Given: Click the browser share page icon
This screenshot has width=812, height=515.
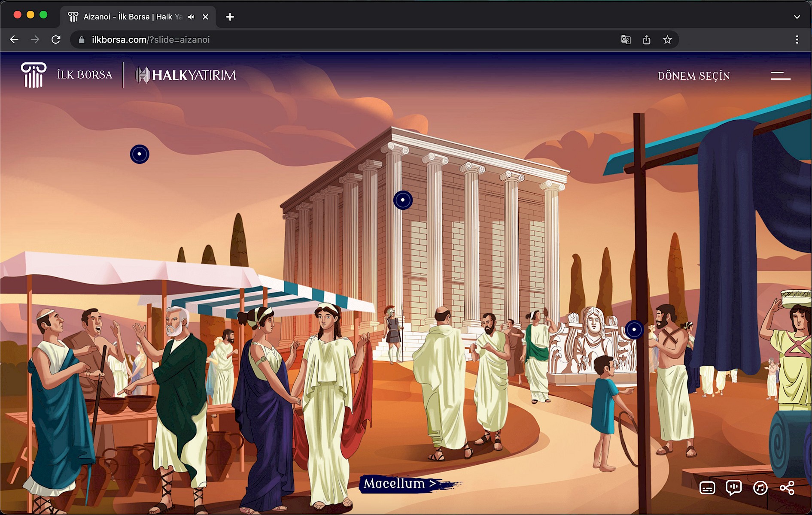Looking at the screenshot, I should 646,40.
